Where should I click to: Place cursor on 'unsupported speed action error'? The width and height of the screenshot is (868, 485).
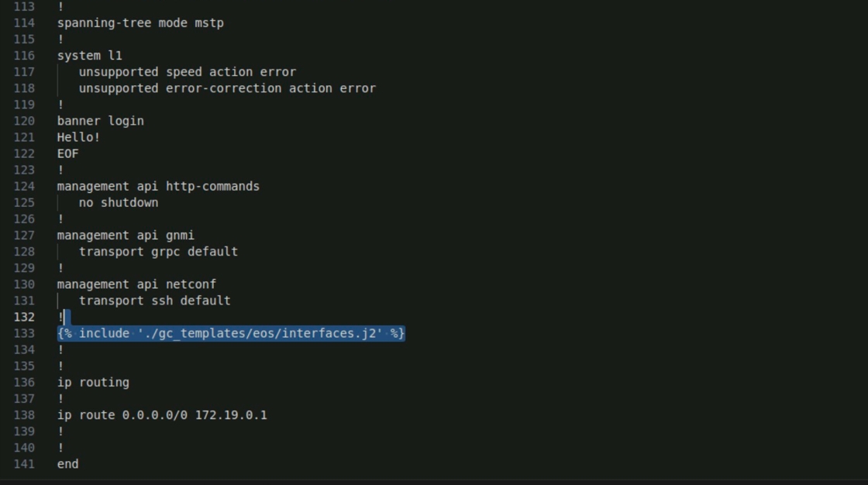pos(187,72)
